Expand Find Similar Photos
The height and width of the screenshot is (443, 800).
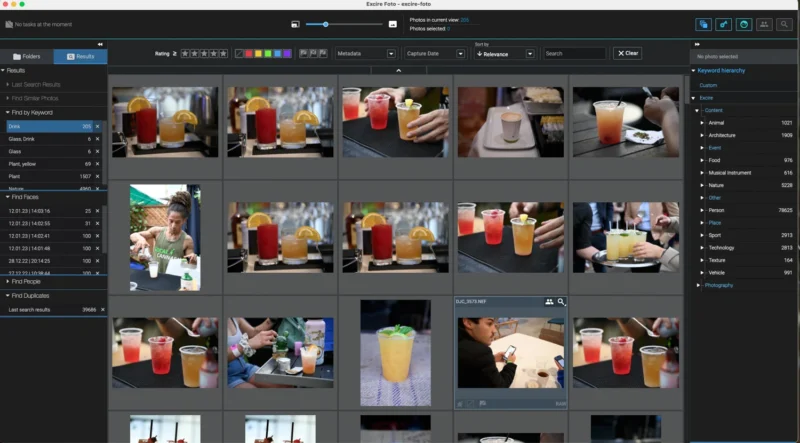pyautogui.click(x=8, y=98)
